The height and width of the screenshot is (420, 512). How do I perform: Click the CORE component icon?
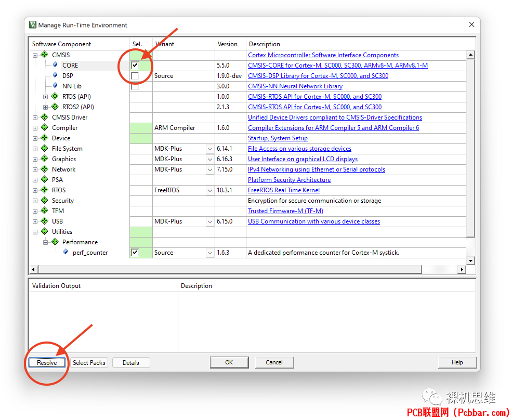pos(55,65)
